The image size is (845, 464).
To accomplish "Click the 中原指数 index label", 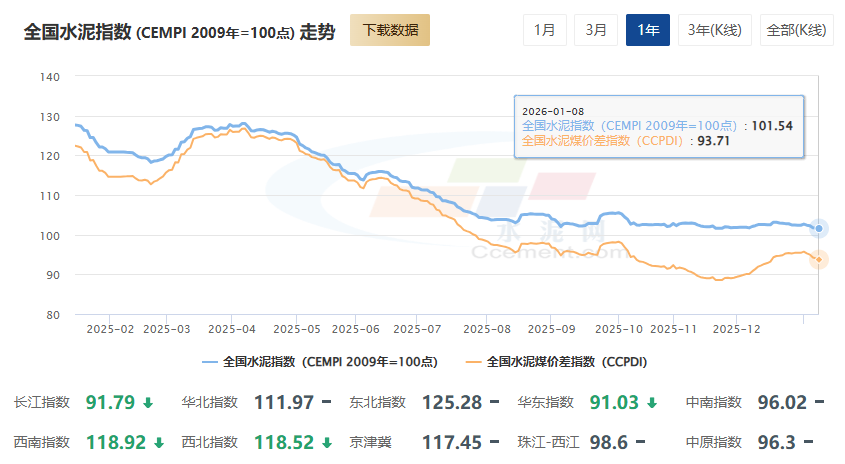I will [713, 441].
